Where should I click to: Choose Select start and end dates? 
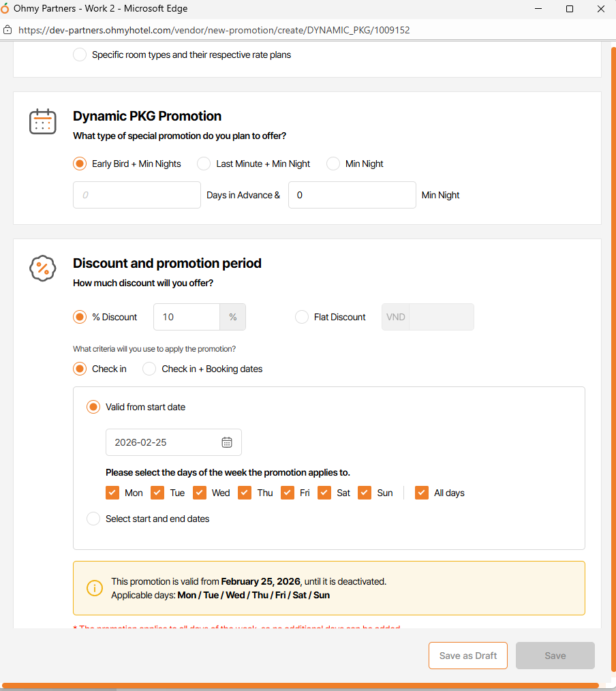tap(93, 519)
